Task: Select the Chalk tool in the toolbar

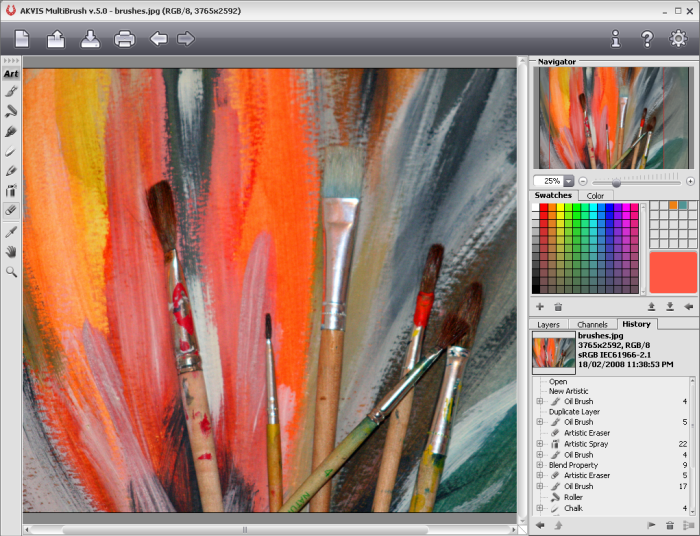Action: point(11,151)
